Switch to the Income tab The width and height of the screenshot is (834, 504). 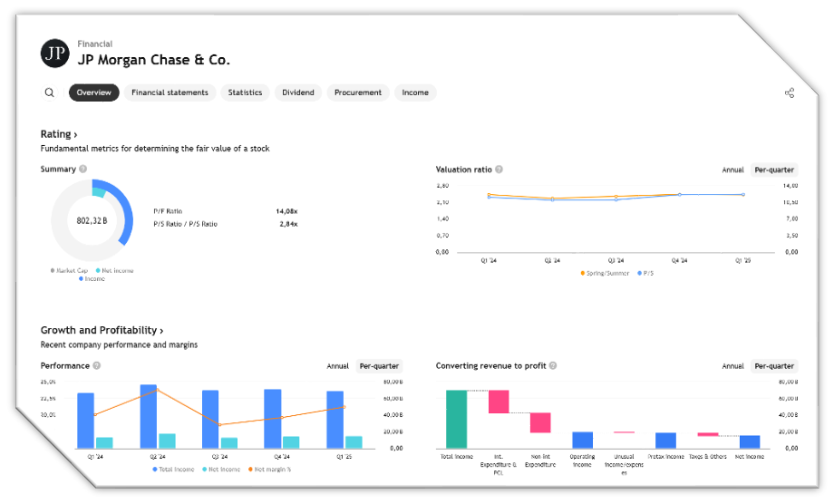pos(415,92)
